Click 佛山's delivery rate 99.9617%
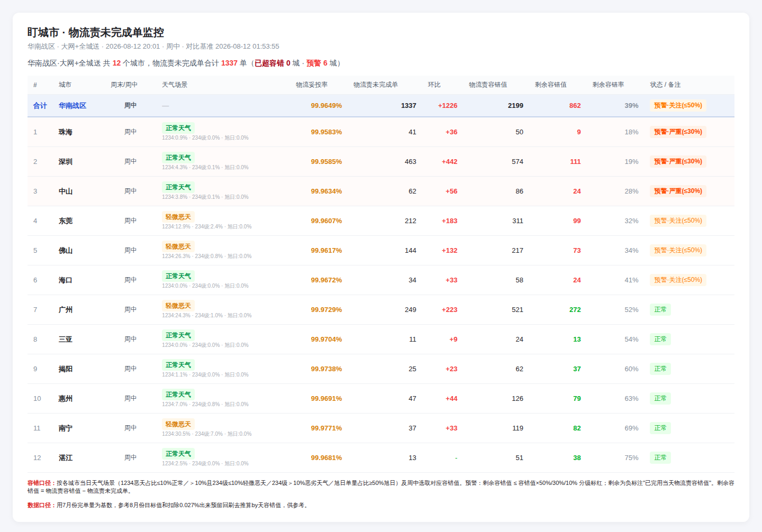Screen dimensions: 762x532 (326, 251)
